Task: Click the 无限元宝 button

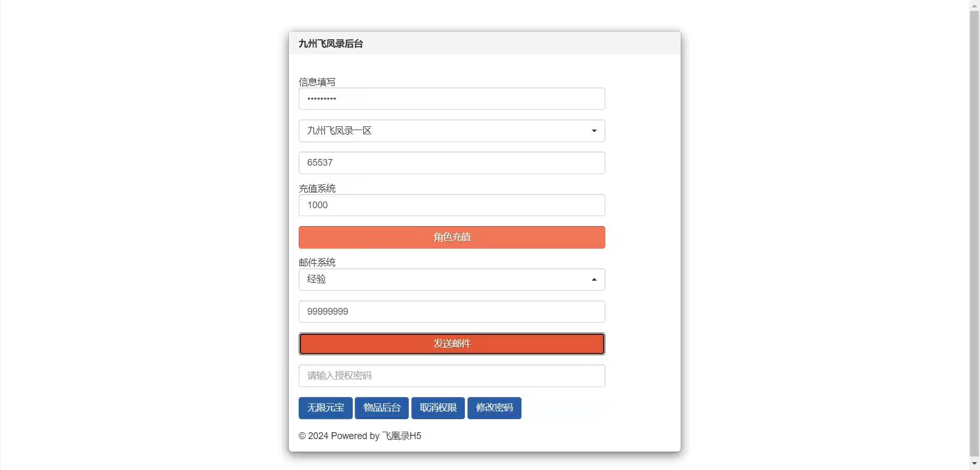Action: tap(325, 408)
